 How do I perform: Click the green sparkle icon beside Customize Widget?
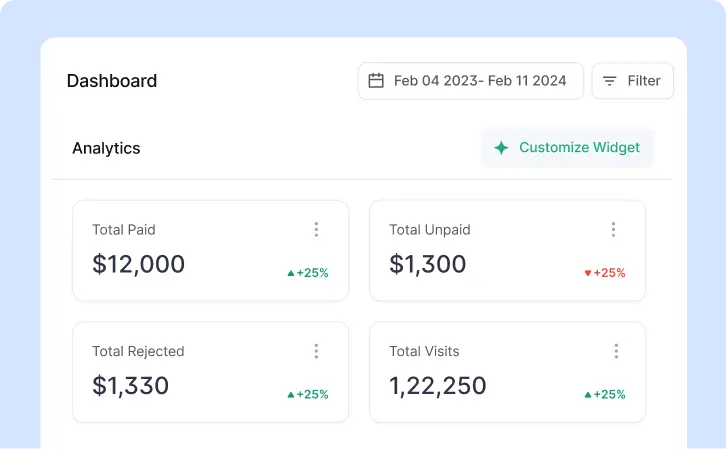point(501,148)
